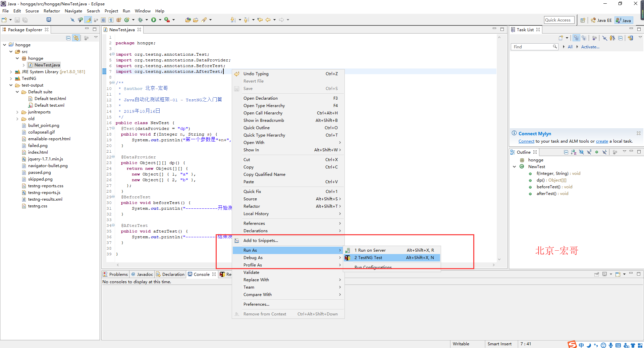Screen dimensions: 644x348
Task: Click the All working set link
Action: coord(570,47)
